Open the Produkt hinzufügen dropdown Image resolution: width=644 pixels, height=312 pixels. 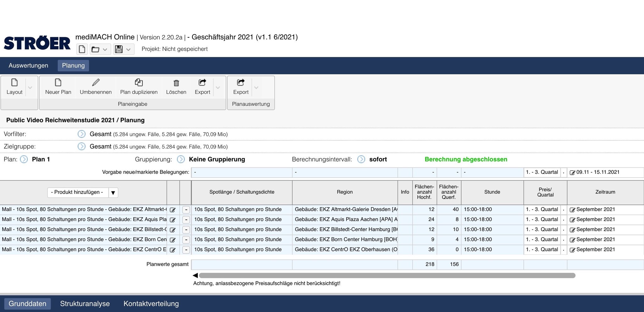113,192
